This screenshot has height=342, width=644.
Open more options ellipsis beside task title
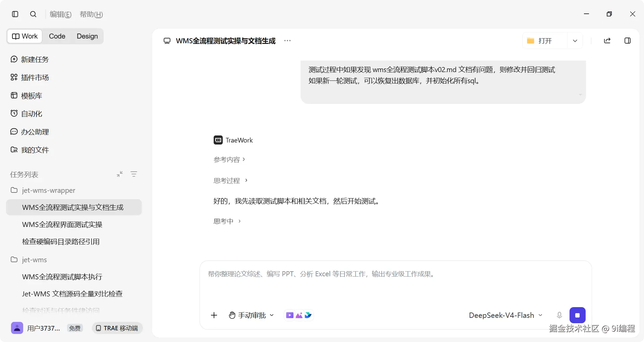287,41
